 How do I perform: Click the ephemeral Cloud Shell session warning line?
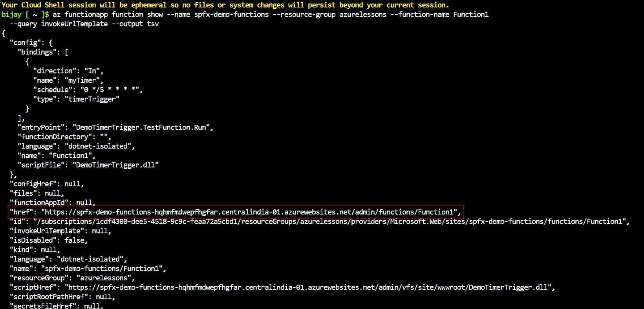[225, 5]
